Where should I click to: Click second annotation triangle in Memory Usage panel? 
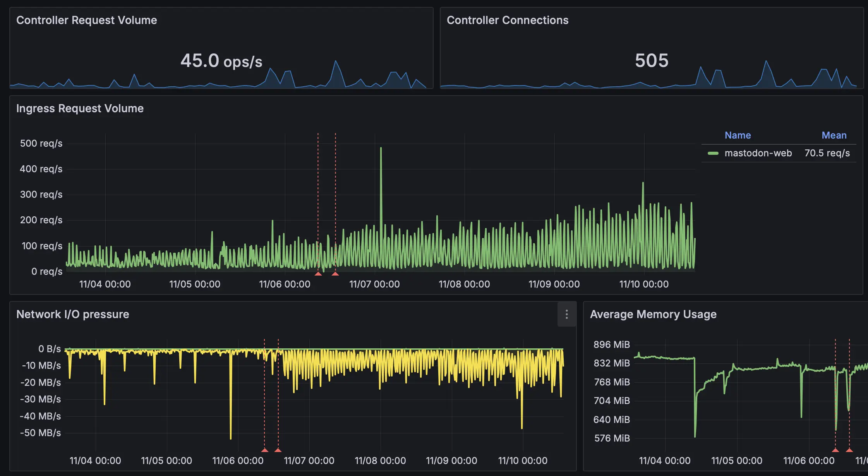(849, 450)
